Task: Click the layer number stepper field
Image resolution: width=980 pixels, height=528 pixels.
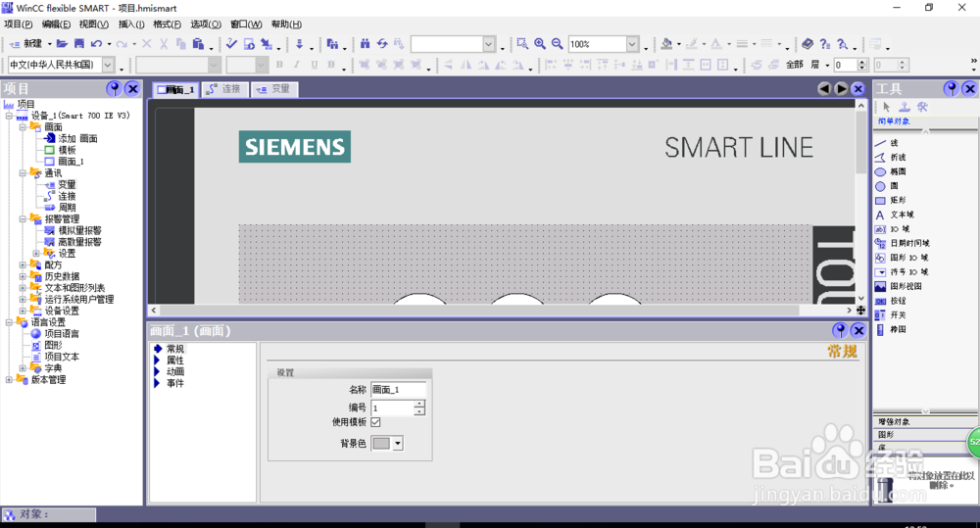Action: click(845, 65)
